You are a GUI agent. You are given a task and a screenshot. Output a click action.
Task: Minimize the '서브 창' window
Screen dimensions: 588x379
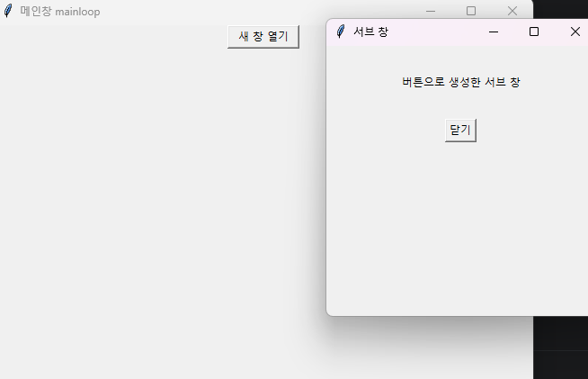coord(494,32)
